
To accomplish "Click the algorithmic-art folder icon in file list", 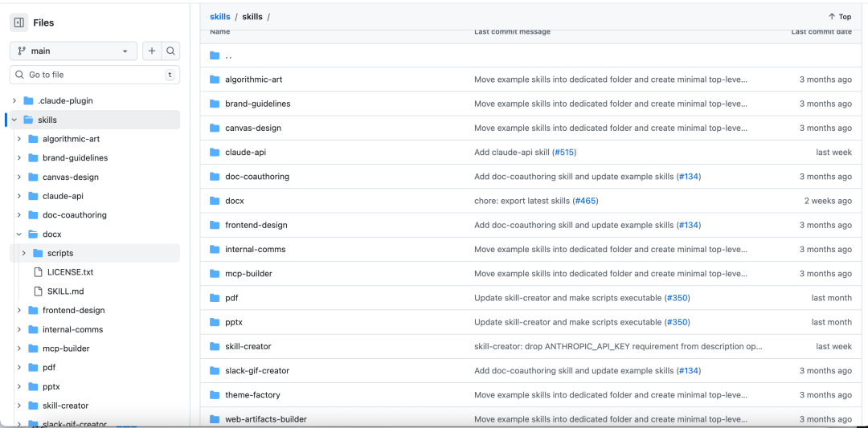I will pyautogui.click(x=215, y=79).
